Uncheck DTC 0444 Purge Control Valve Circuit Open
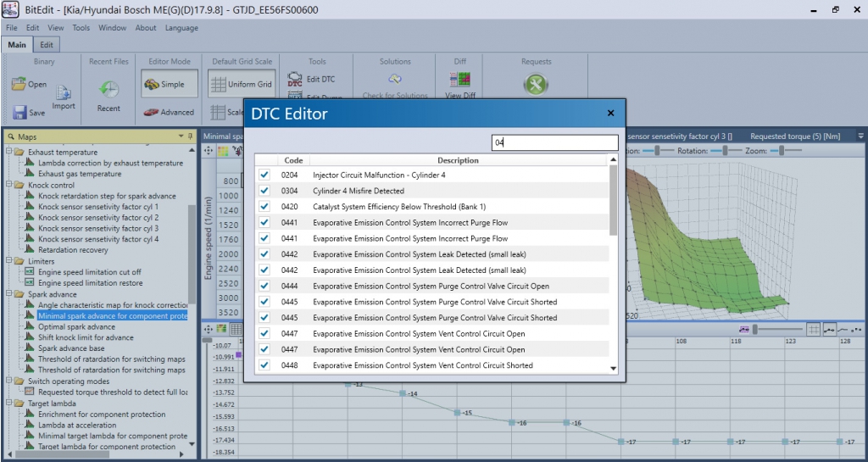This screenshot has width=868, height=462. click(264, 286)
